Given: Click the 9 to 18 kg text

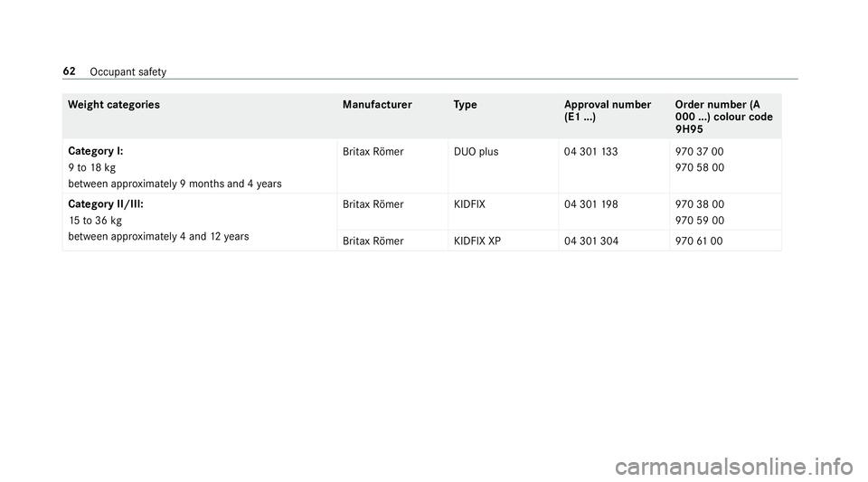Looking at the screenshot, I should [x=92, y=167].
